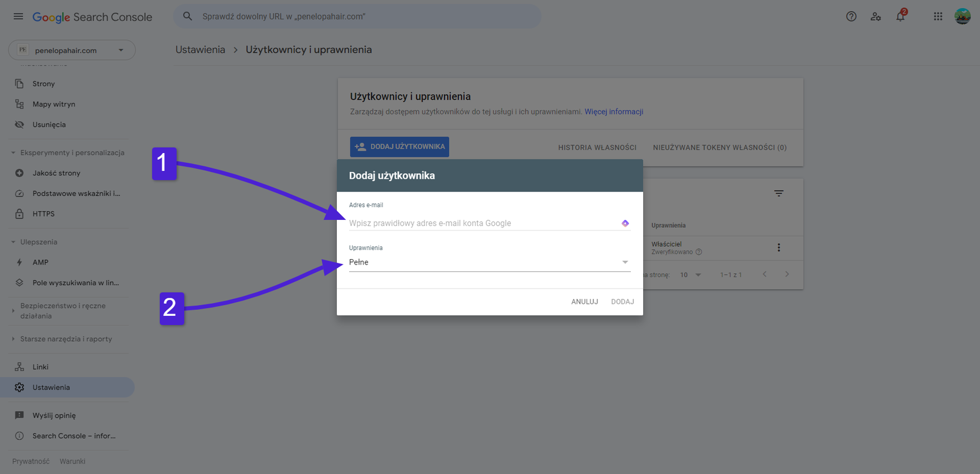Open the hamburger main menu
The image size is (980, 474).
(x=18, y=17)
